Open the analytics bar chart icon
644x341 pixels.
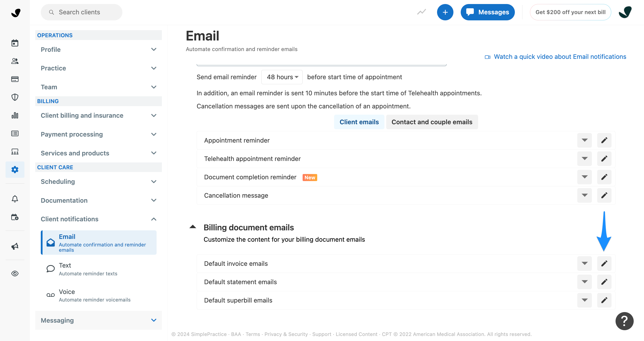[x=15, y=115]
